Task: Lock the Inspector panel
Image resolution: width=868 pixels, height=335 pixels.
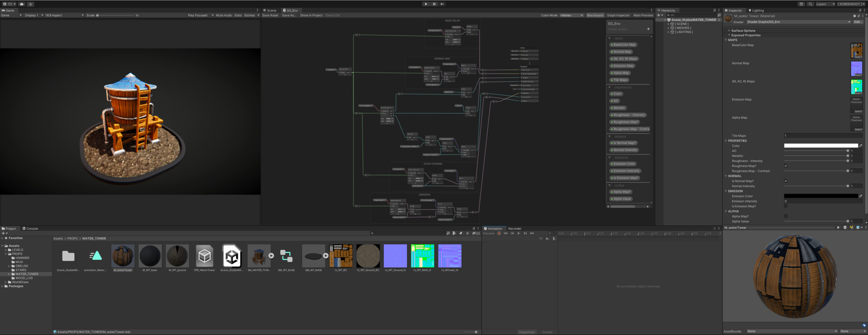Action: click(860, 10)
